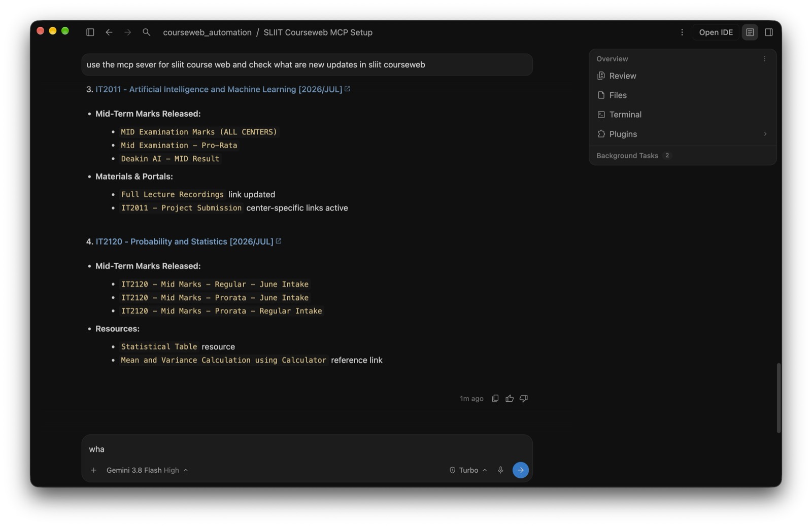Show Background Tasks list

point(633,156)
